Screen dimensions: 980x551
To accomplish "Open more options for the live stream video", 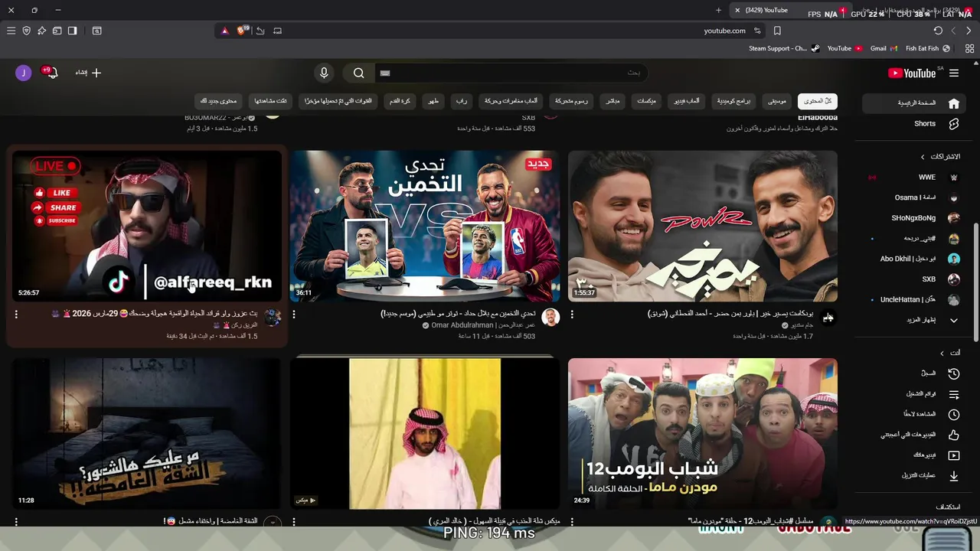I will (16, 315).
